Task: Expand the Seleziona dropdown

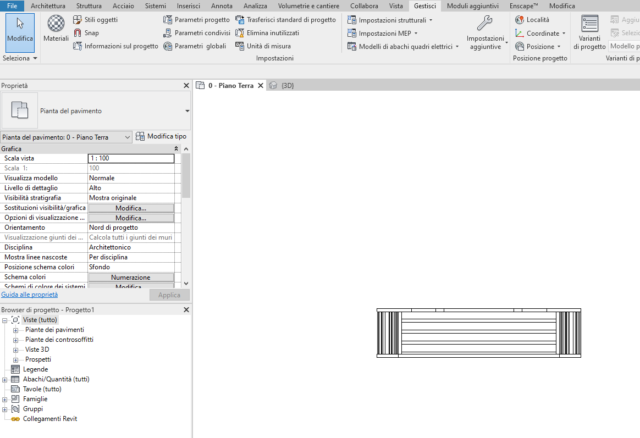Action: 20,58
